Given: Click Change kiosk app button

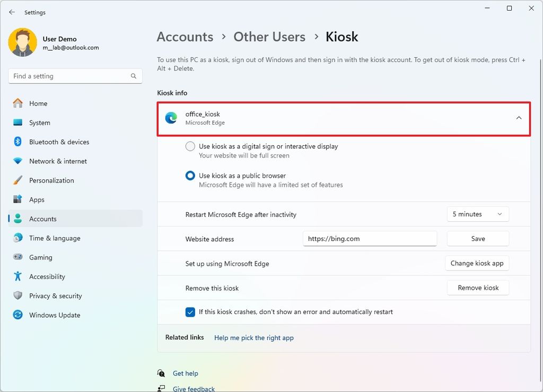Looking at the screenshot, I should pyautogui.click(x=477, y=263).
